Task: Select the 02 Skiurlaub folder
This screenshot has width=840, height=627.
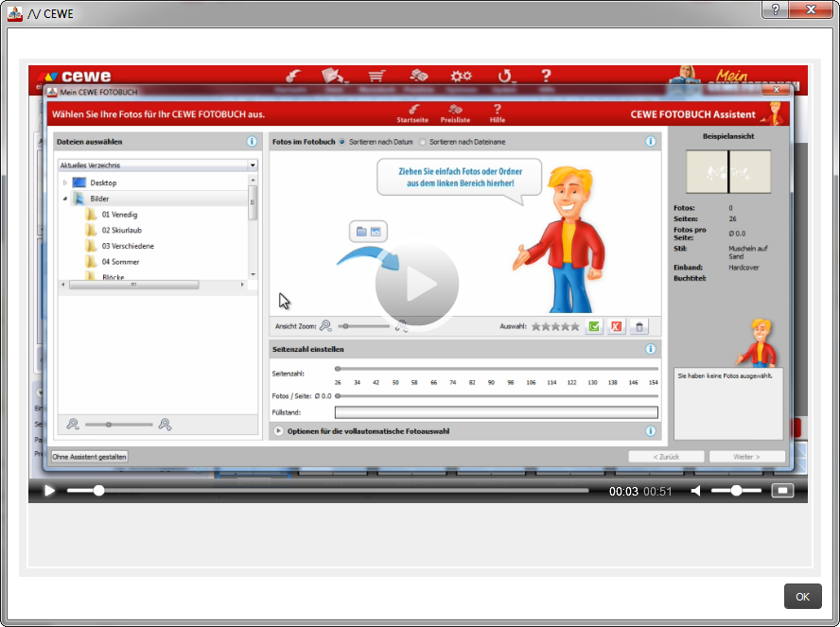Action: [x=121, y=230]
